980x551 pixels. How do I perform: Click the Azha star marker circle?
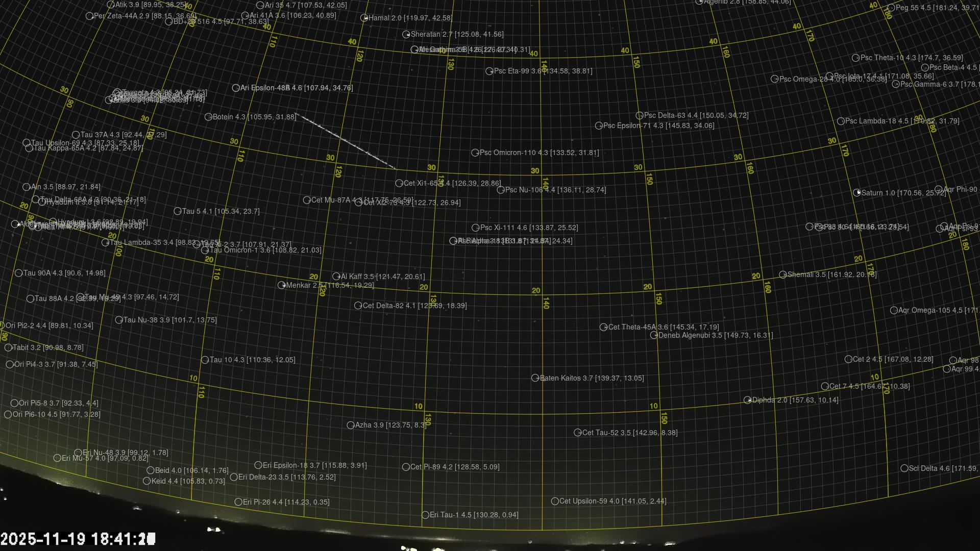[x=351, y=425]
